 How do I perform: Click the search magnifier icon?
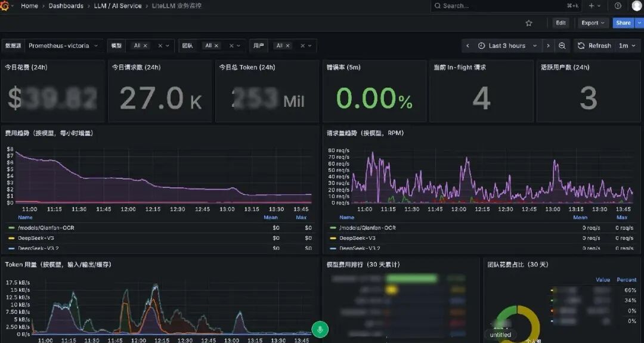[438, 6]
